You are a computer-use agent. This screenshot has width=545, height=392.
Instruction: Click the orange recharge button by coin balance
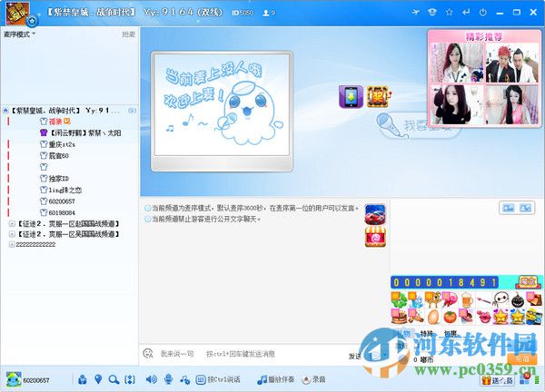(x=521, y=358)
